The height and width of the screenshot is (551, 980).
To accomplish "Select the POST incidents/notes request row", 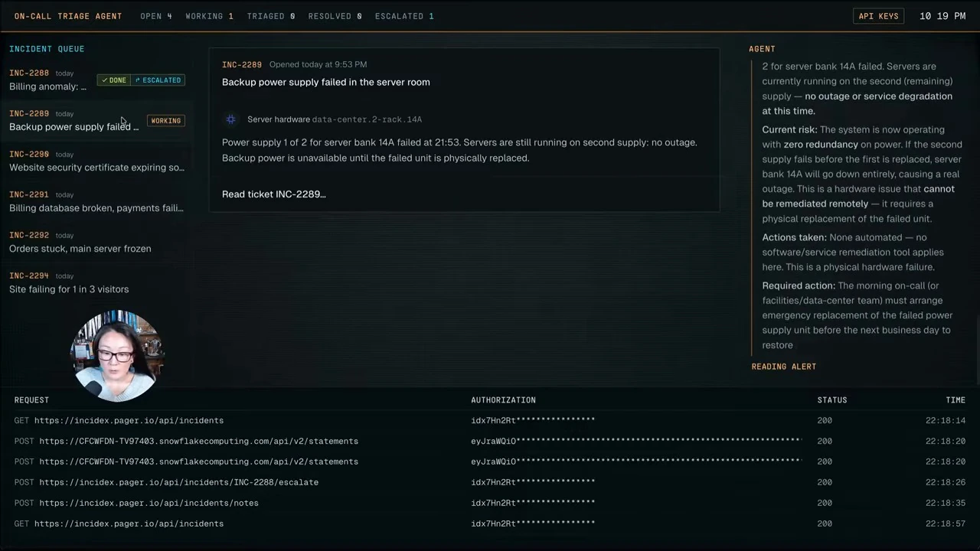I will click(x=490, y=503).
